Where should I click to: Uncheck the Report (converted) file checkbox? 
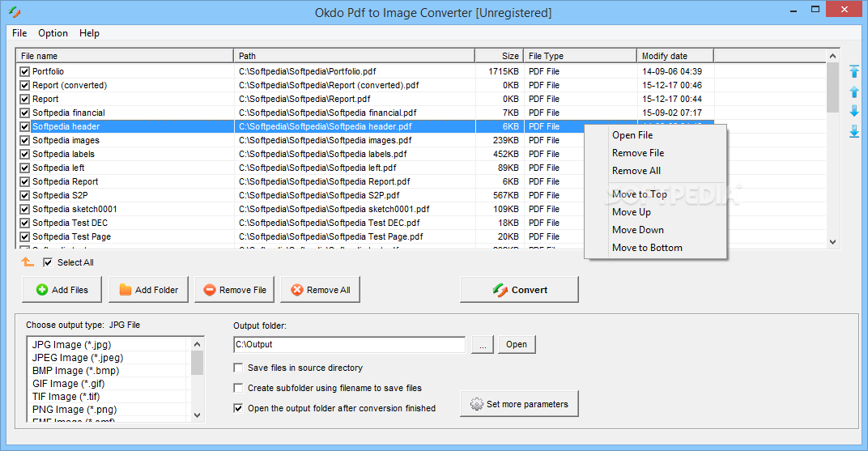[x=24, y=85]
